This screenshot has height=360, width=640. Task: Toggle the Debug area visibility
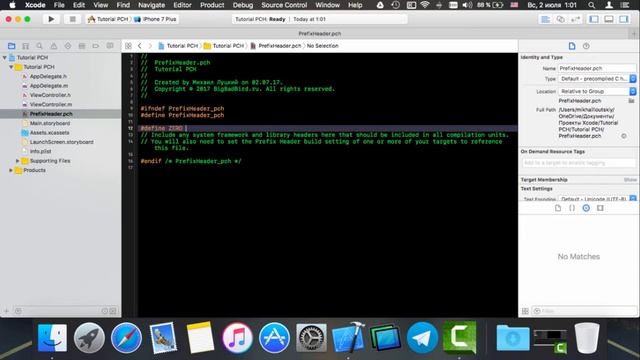click(x=609, y=19)
